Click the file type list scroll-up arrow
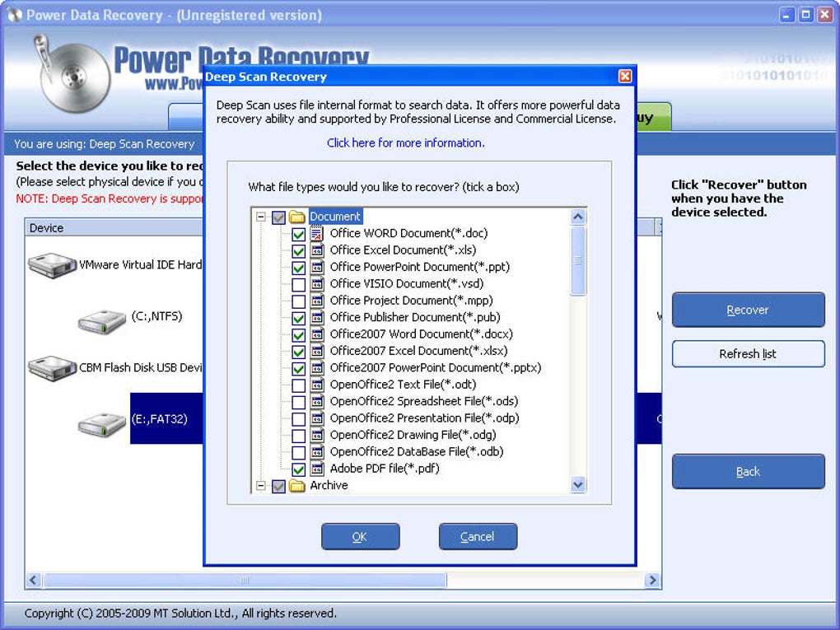Screen dimensions: 840x630 coord(578,217)
